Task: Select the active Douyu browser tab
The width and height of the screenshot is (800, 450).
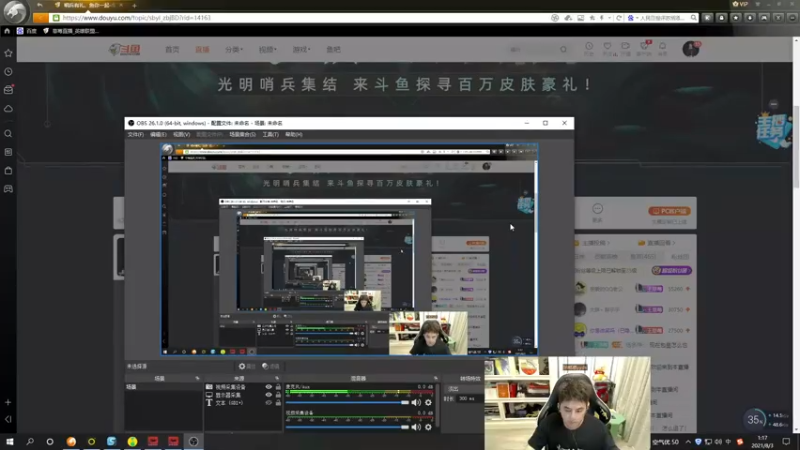Action: 88,5
